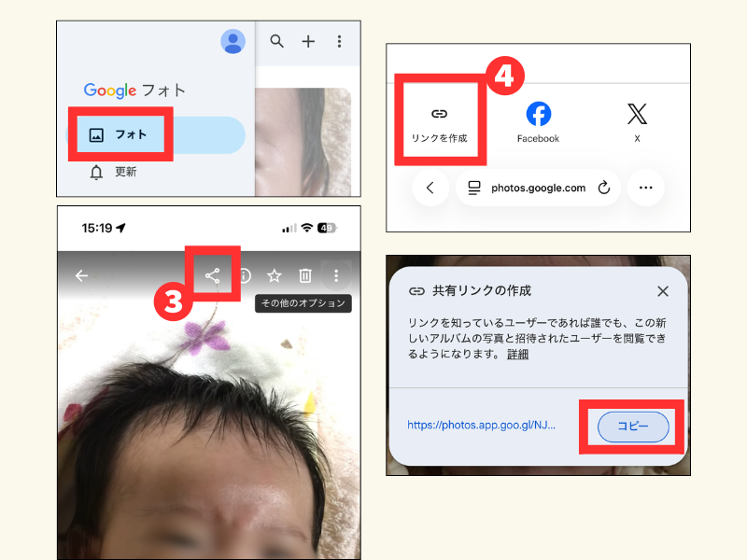Open the header three-dot menu beside plus

coord(339,41)
